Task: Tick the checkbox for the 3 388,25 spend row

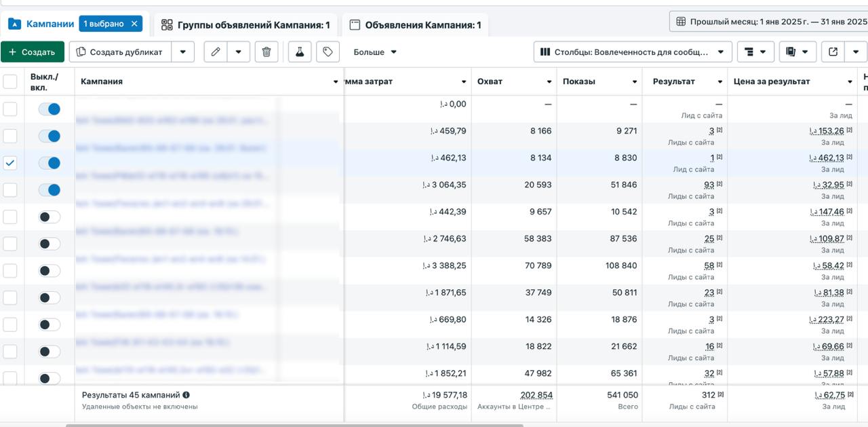Action: tap(10, 271)
